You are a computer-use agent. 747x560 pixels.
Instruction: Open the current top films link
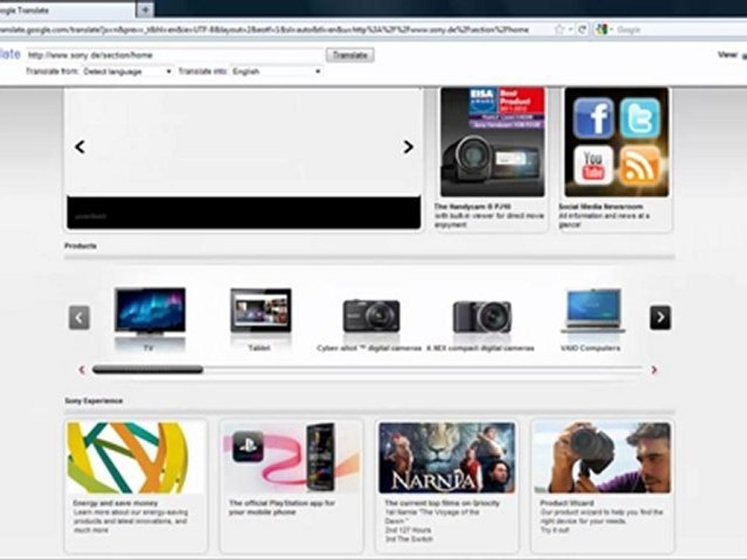point(442,503)
